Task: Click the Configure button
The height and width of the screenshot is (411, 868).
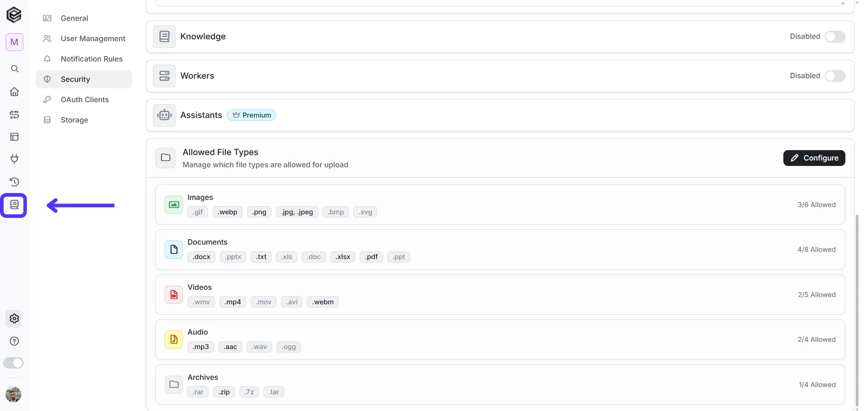Action: (814, 158)
